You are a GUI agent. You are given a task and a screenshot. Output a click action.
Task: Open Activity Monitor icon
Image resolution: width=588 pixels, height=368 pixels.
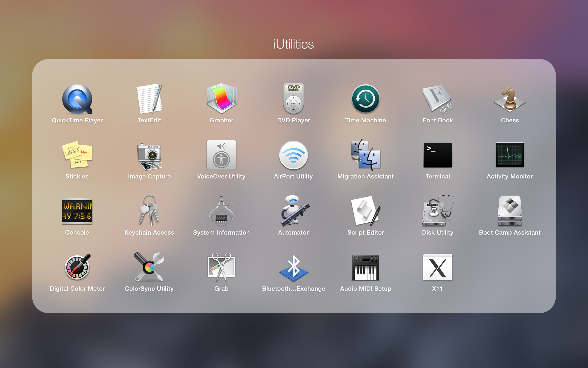pos(510,155)
